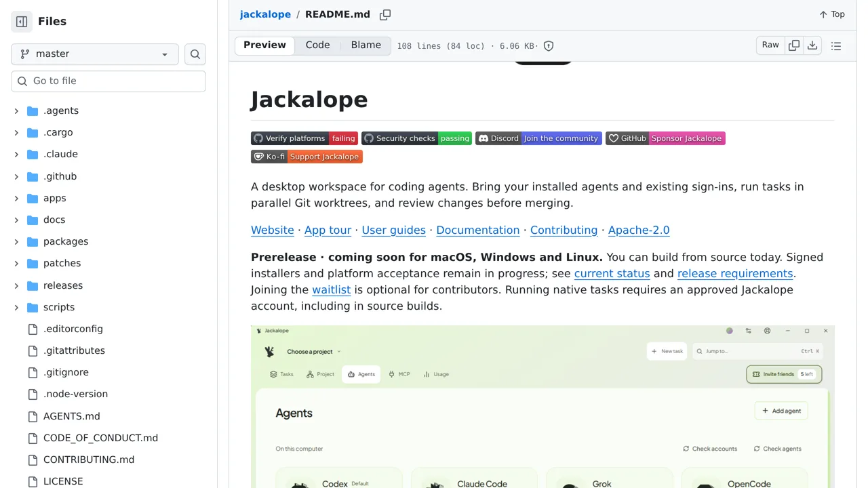The width and height of the screenshot is (868, 488).
Task: Click the releases folder icon
Action: (33, 286)
